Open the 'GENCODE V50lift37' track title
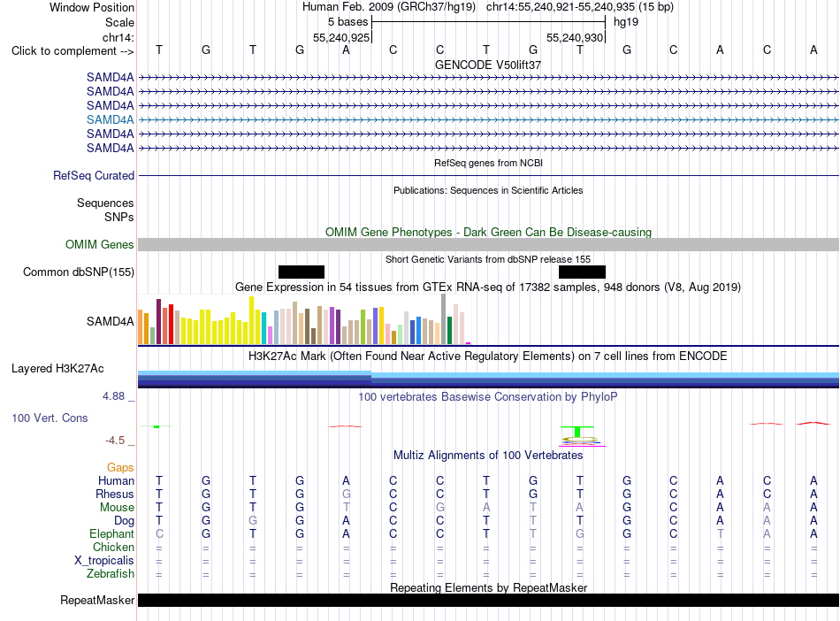This screenshot has width=840, height=621. 488,65
